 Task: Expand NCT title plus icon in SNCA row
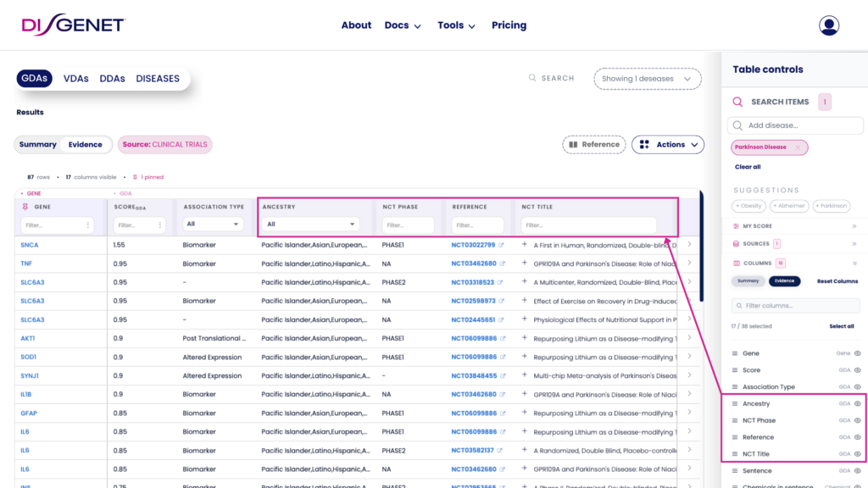[x=524, y=244]
